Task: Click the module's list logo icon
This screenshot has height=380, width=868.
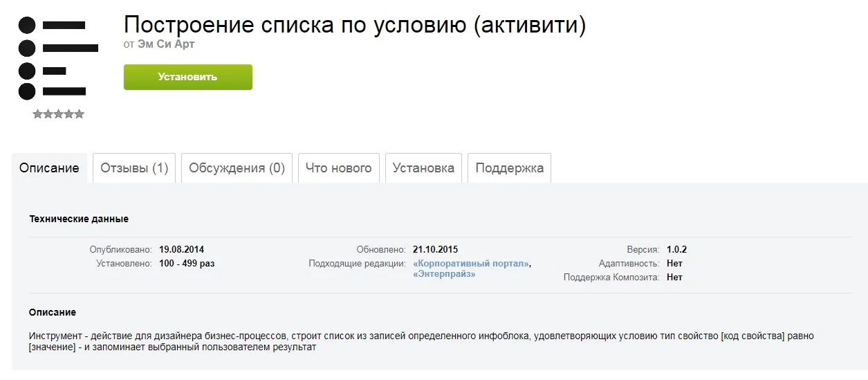Action: pos(58,58)
